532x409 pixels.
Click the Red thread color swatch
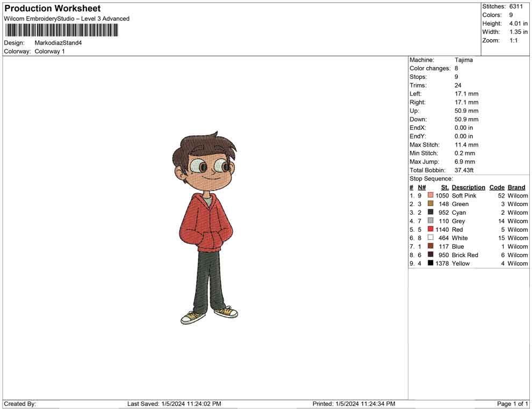click(430, 229)
